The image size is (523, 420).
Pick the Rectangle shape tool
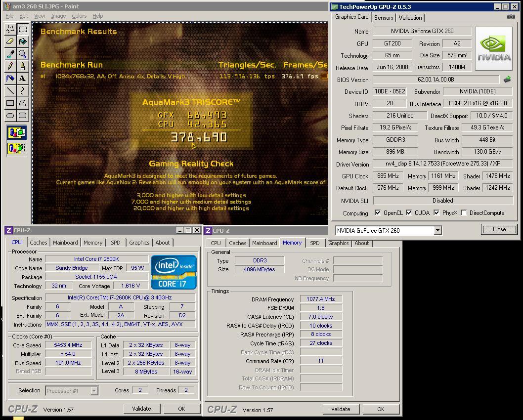click(x=10, y=103)
